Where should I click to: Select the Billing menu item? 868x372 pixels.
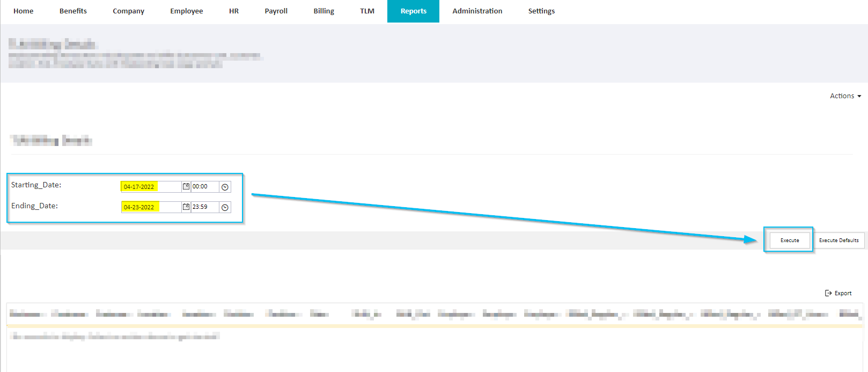324,11
